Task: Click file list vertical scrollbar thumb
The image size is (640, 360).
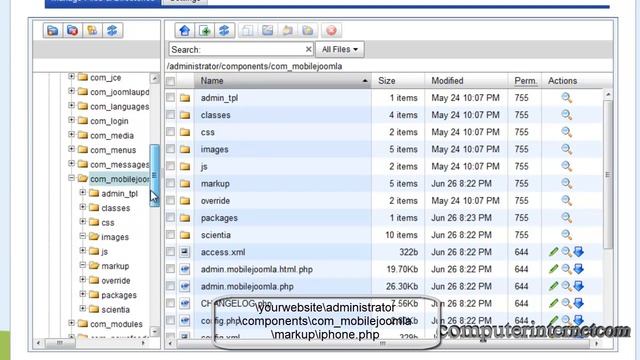Action: tap(608, 175)
